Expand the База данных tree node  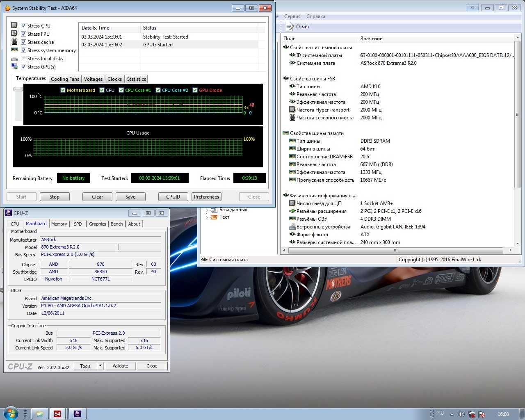(207, 210)
